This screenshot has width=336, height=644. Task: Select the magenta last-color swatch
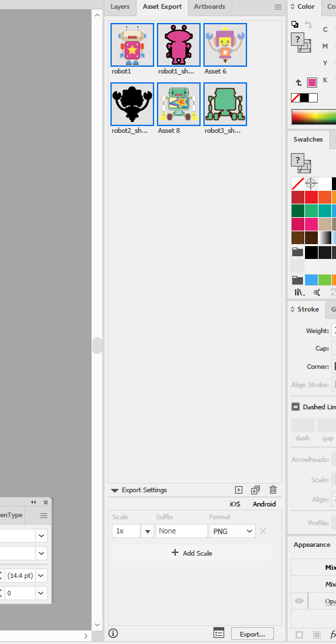pyautogui.click(x=312, y=82)
